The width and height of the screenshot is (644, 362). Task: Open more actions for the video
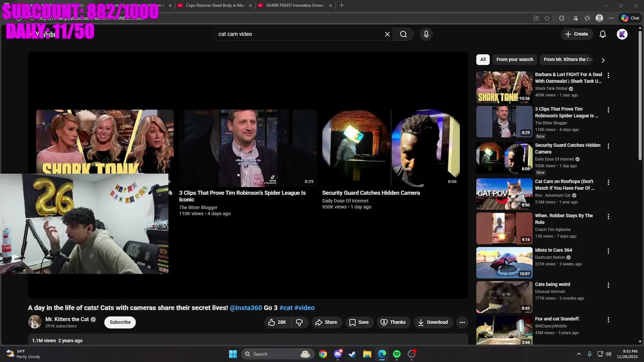462,322
